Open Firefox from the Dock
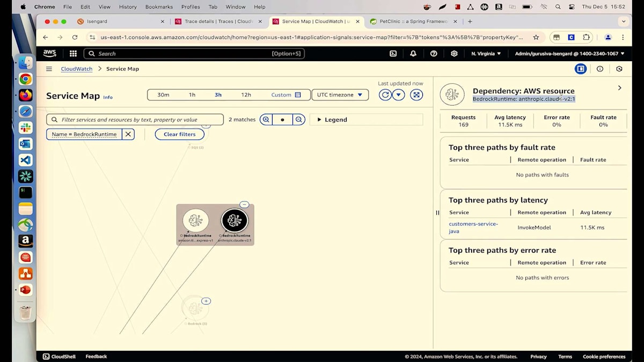Image resolution: width=644 pixels, height=362 pixels. tap(25, 95)
